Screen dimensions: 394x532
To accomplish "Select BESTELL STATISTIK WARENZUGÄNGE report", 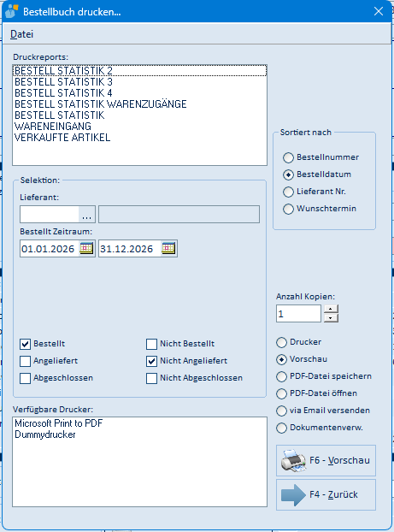I will [101, 104].
